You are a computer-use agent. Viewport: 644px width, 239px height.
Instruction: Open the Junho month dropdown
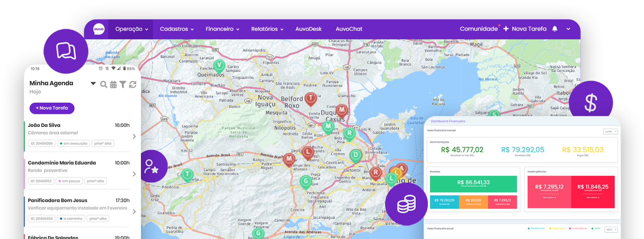pyautogui.click(x=610, y=131)
